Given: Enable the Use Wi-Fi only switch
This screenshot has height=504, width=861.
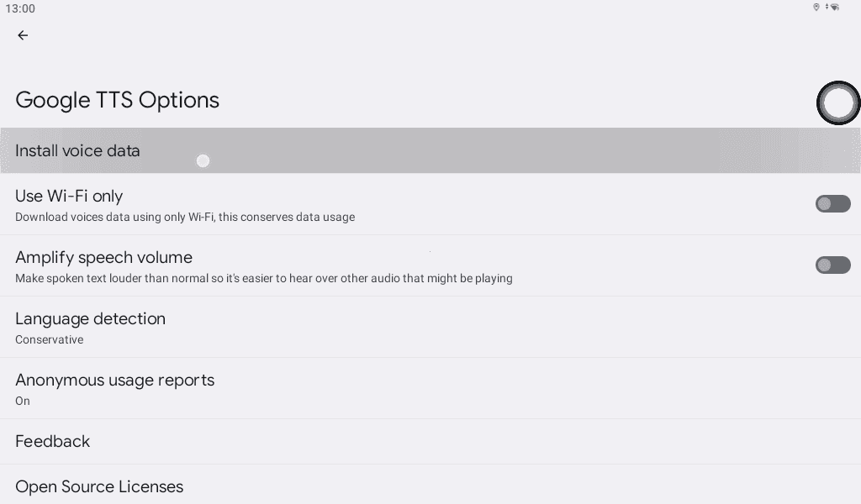Looking at the screenshot, I should pyautogui.click(x=832, y=204).
